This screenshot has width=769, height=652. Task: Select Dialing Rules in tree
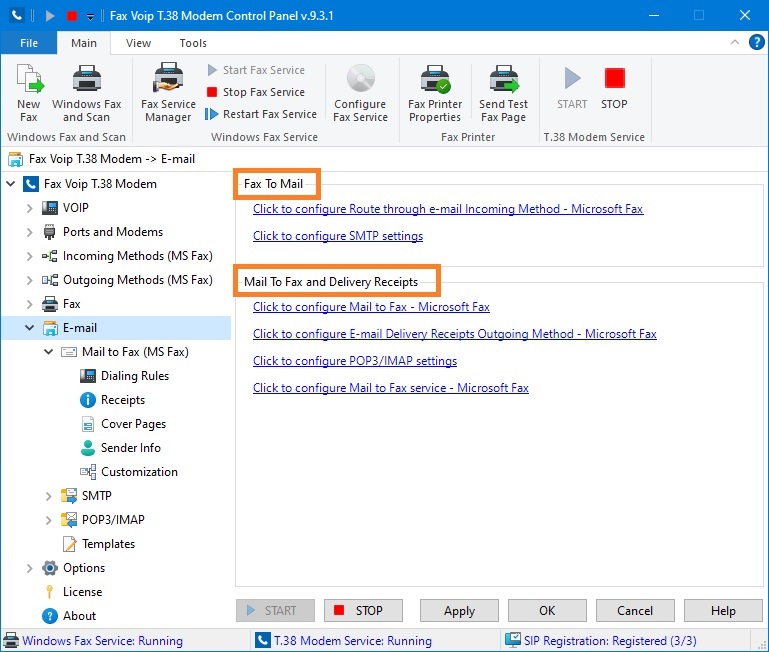coord(135,376)
